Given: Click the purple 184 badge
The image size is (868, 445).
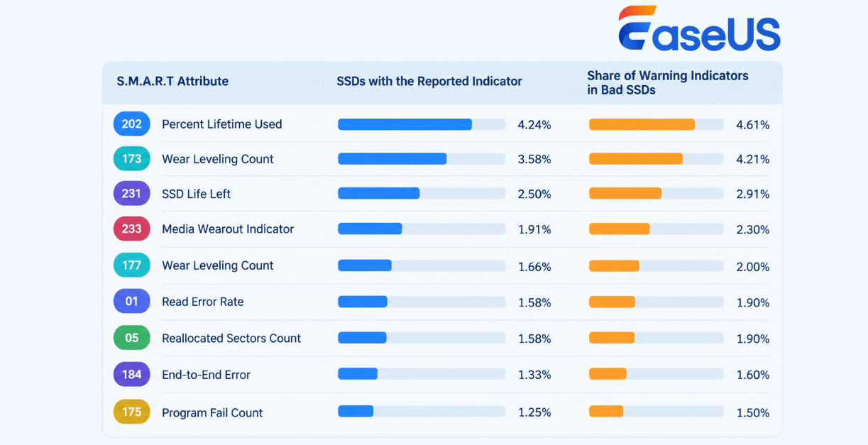Looking at the screenshot, I should [132, 374].
